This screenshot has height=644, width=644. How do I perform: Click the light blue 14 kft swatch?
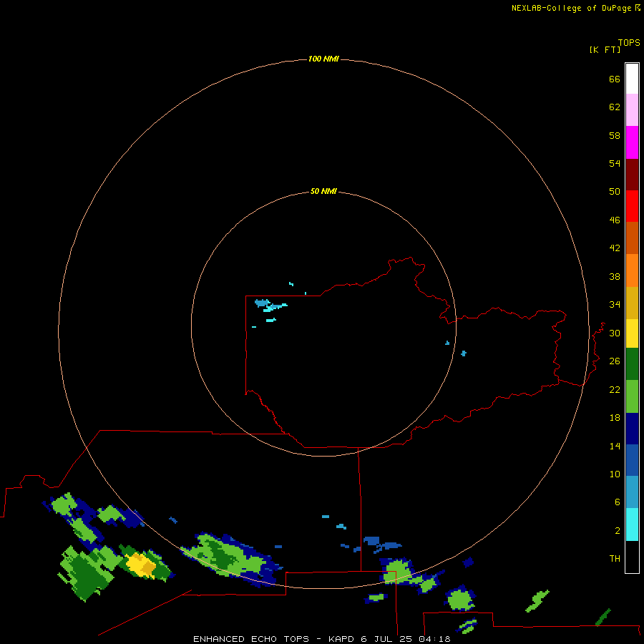[x=632, y=492]
